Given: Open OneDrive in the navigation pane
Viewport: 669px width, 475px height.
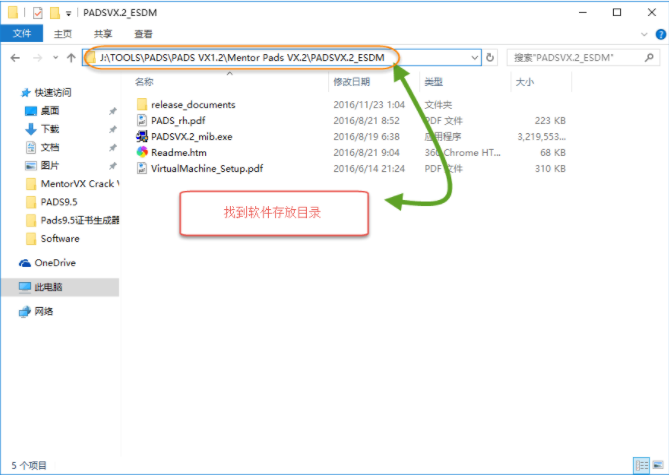Looking at the screenshot, I should pyautogui.click(x=47, y=263).
